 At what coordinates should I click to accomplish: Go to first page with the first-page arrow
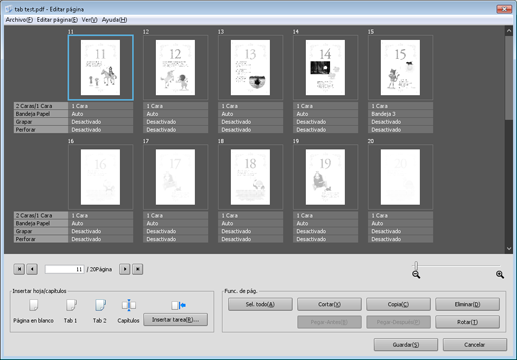tap(19, 269)
